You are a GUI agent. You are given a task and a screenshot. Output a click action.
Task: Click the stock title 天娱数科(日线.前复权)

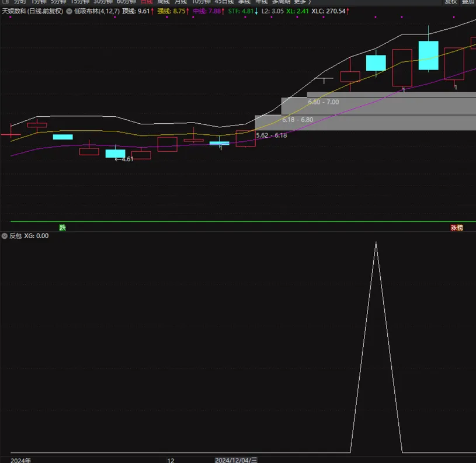click(33, 11)
